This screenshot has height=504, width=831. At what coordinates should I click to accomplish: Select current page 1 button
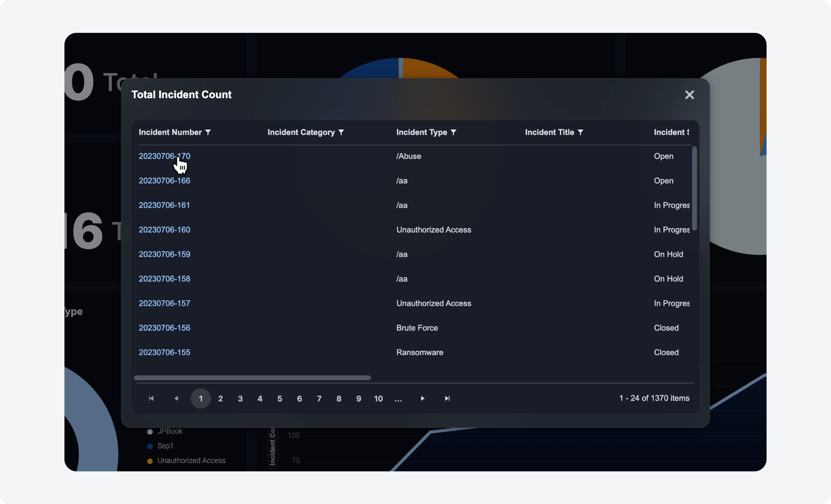pos(200,398)
